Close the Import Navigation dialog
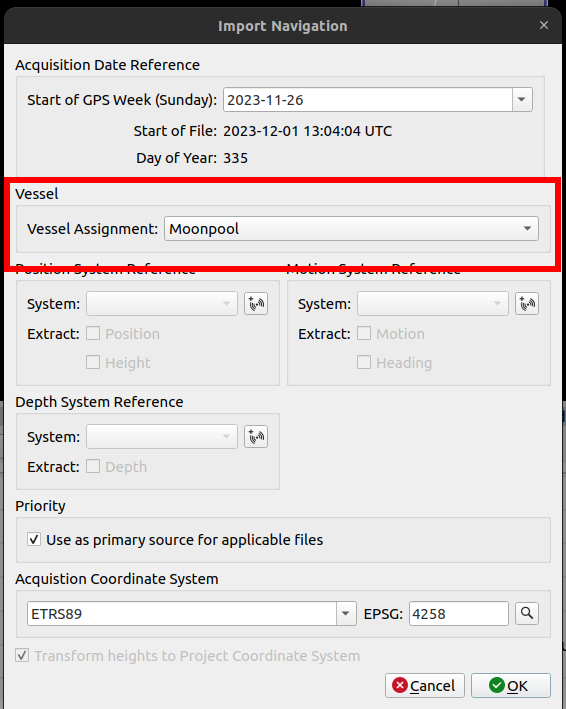The image size is (566, 709). (544, 25)
